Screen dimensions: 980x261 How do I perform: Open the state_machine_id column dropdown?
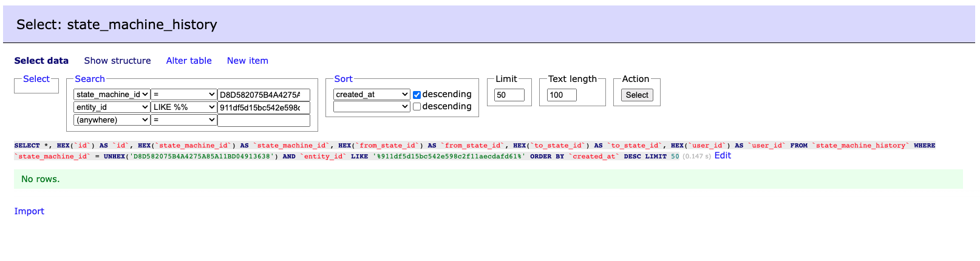[112, 95]
